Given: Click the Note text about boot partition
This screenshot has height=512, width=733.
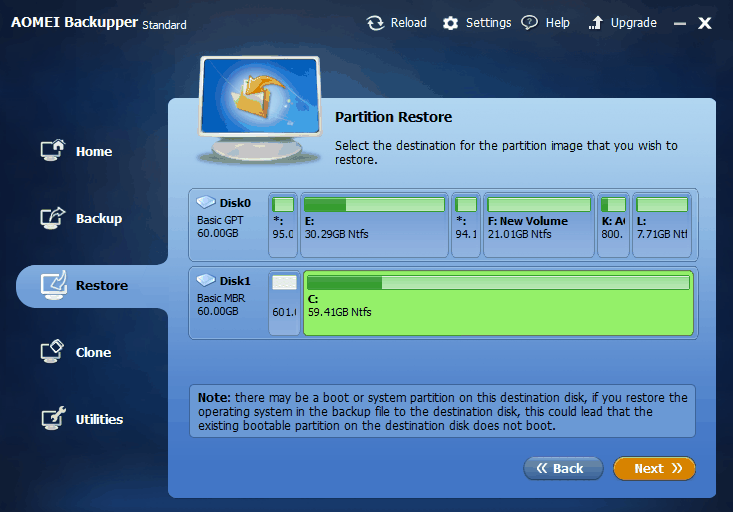Looking at the screenshot, I should coord(442,411).
